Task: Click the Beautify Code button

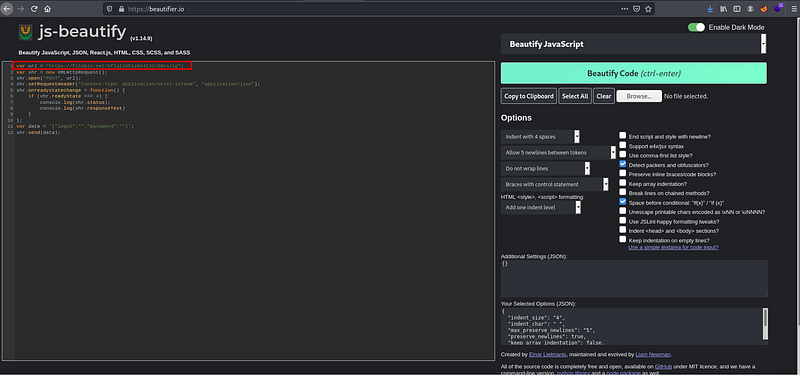Action: (x=634, y=73)
